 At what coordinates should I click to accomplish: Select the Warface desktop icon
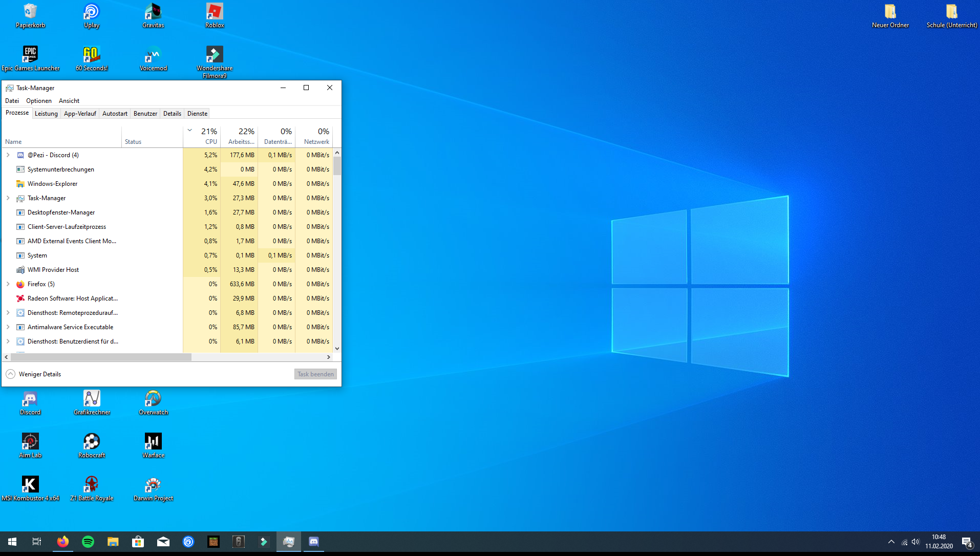coord(153,446)
